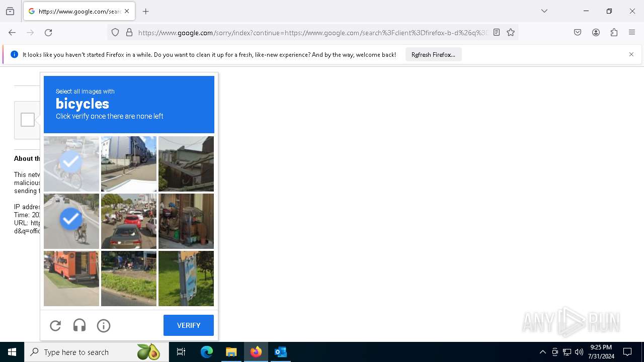Switch to the google.com search tab
644x362 pixels.
(79, 11)
